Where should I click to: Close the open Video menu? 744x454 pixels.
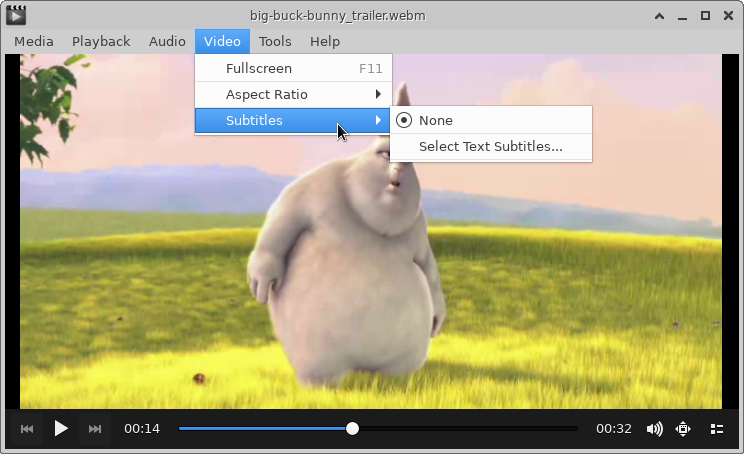tap(222, 41)
